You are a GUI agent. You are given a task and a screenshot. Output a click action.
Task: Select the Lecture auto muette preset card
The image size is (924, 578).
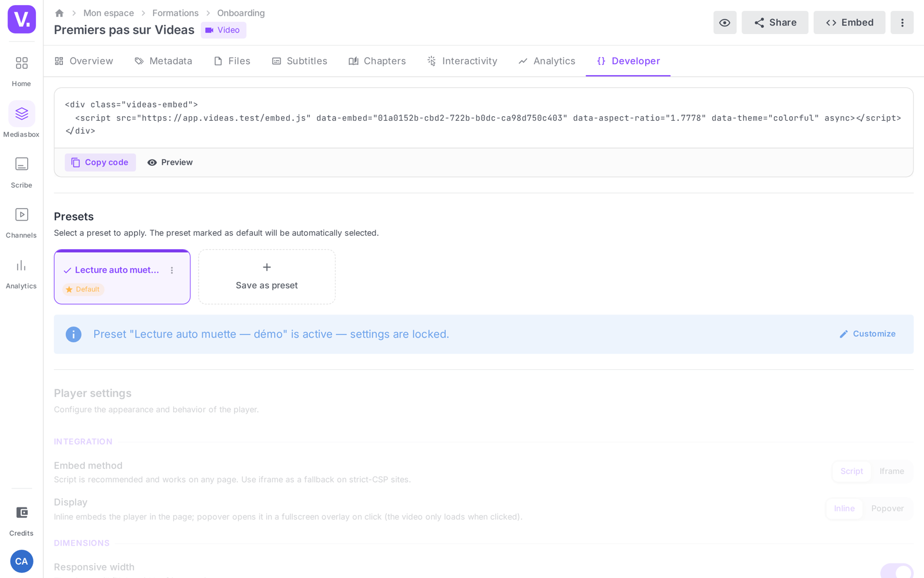(x=122, y=277)
